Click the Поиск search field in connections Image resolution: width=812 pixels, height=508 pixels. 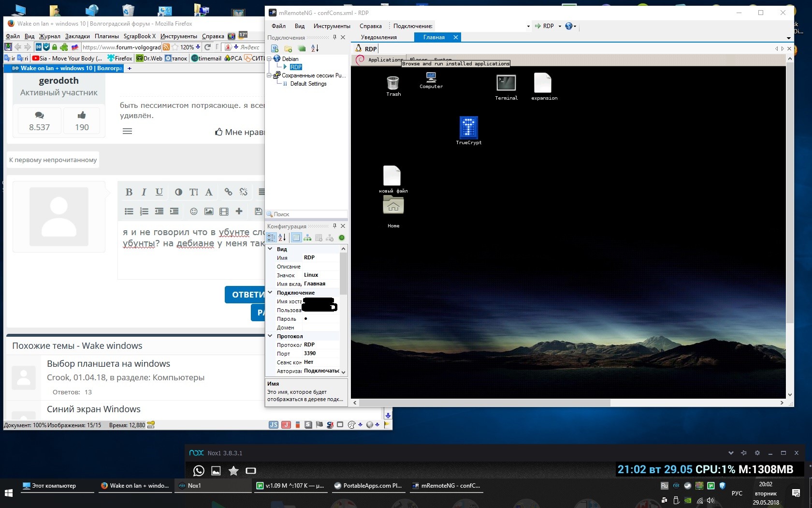[309, 214]
